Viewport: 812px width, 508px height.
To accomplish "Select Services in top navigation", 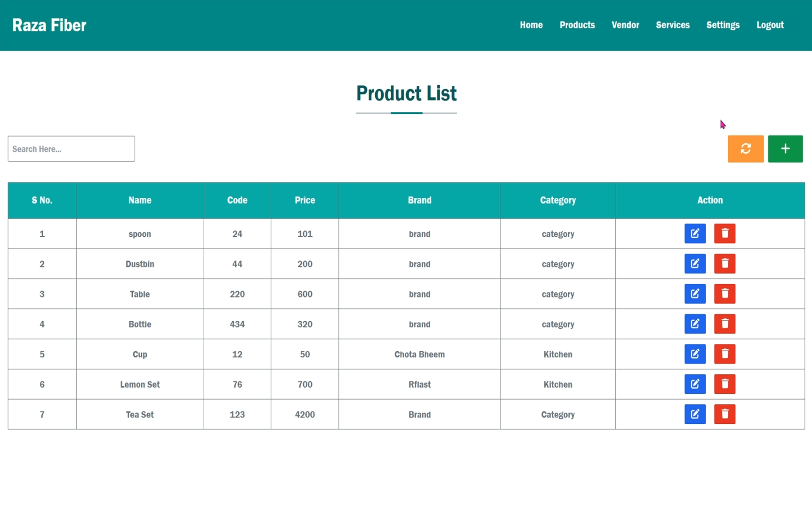I will (672, 25).
